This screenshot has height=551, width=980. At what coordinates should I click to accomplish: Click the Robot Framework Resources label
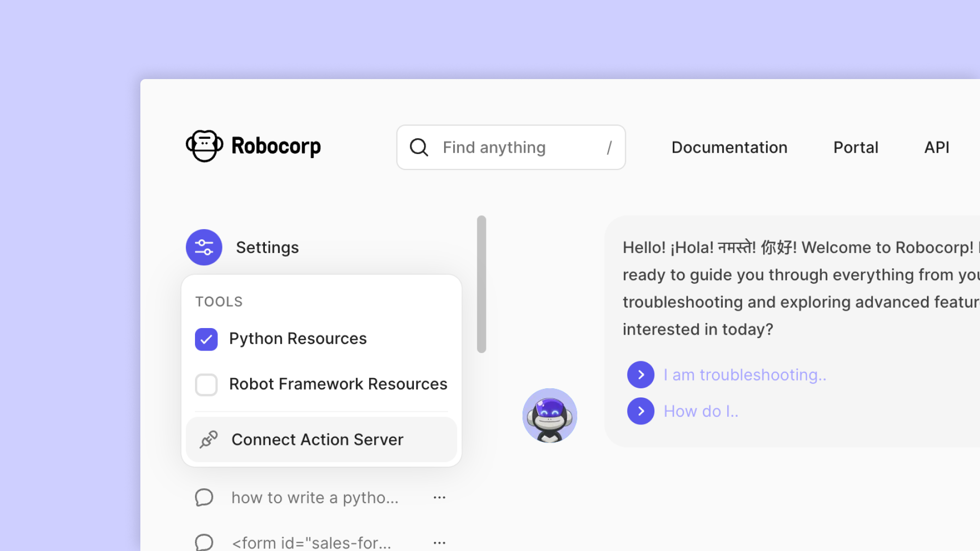pos(338,384)
